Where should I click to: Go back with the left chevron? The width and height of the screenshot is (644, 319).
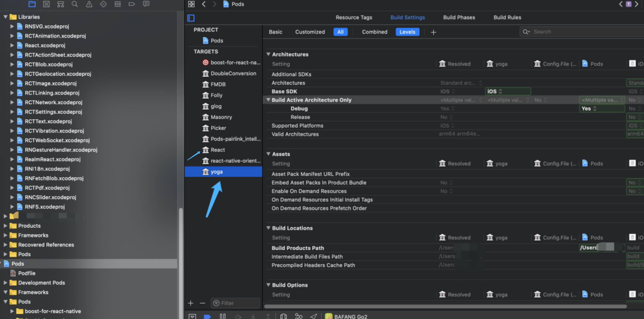coord(204,4)
